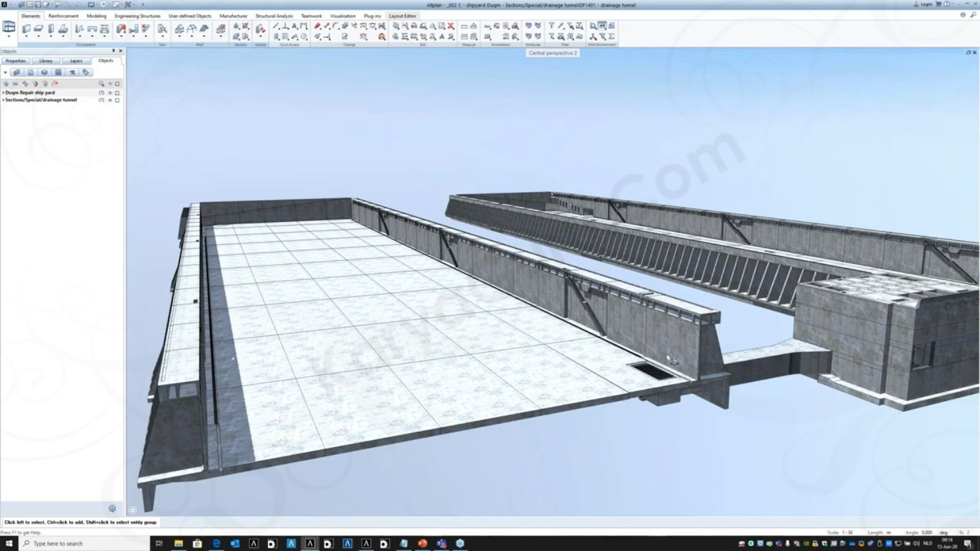The width and height of the screenshot is (980, 551).
Task: Check the Sections/Special/drainage tunnel checkbox
Action: coord(117,100)
